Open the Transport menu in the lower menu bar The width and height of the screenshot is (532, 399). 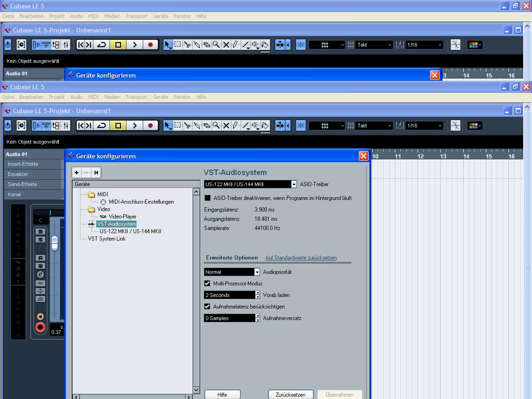click(x=136, y=97)
